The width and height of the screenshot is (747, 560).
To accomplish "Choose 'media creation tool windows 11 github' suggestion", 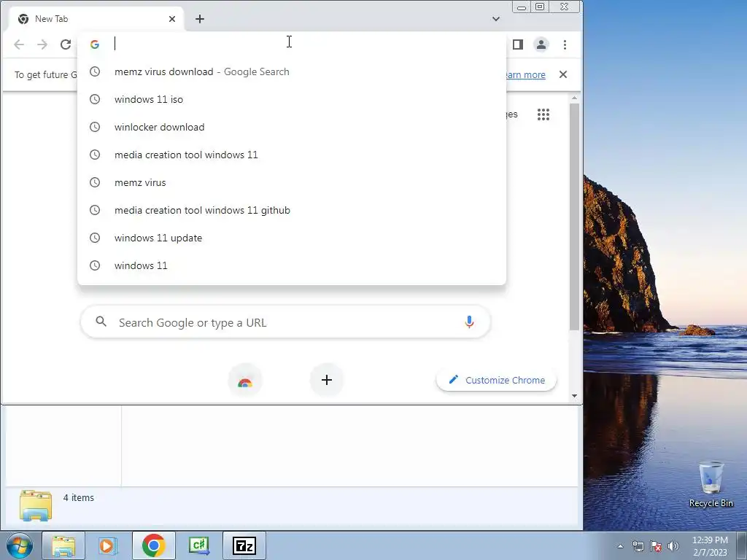I will pos(292,209).
